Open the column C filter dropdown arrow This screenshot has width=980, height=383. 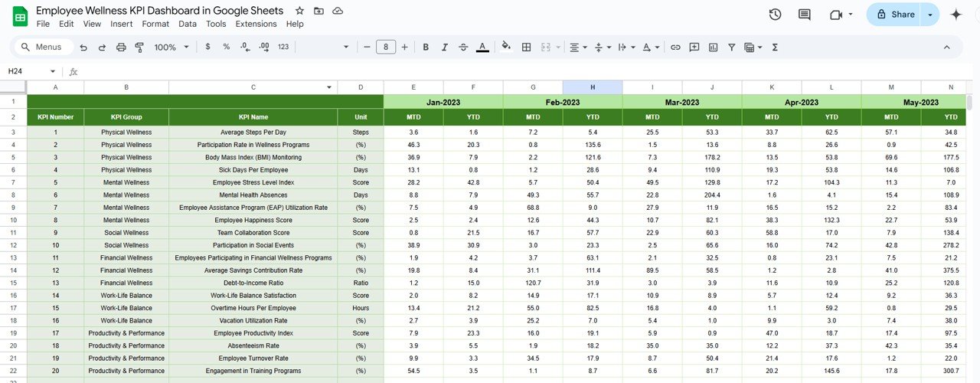point(329,87)
